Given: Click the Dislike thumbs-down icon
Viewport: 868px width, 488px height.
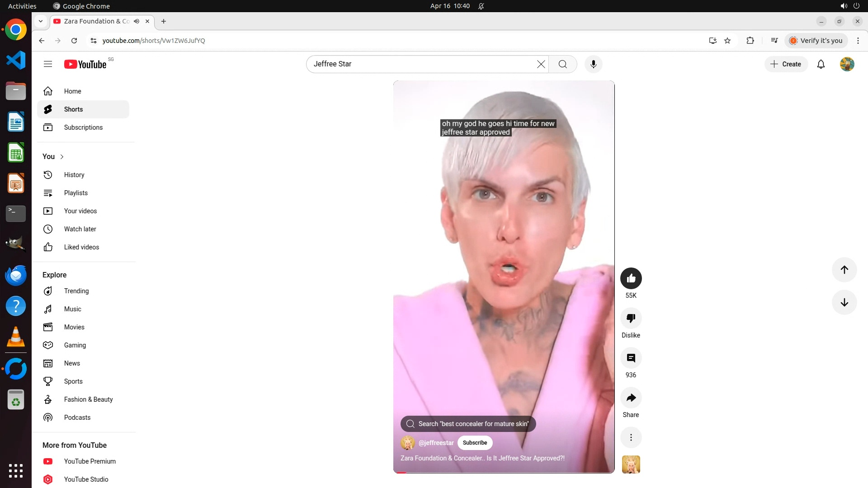Looking at the screenshot, I should point(631,318).
